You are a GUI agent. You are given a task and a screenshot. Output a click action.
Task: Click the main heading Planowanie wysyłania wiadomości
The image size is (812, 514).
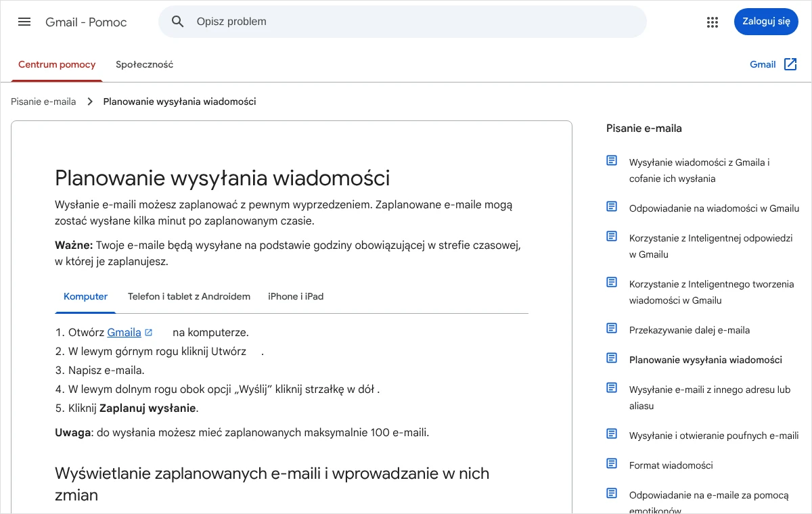pyautogui.click(x=222, y=178)
